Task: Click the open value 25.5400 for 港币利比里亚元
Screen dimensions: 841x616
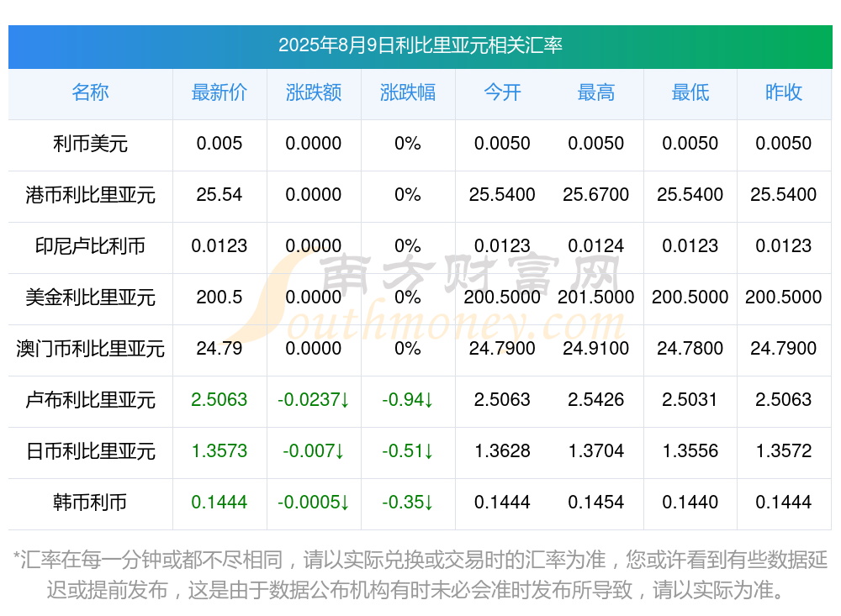Action: pyautogui.click(x=502, y=195)
